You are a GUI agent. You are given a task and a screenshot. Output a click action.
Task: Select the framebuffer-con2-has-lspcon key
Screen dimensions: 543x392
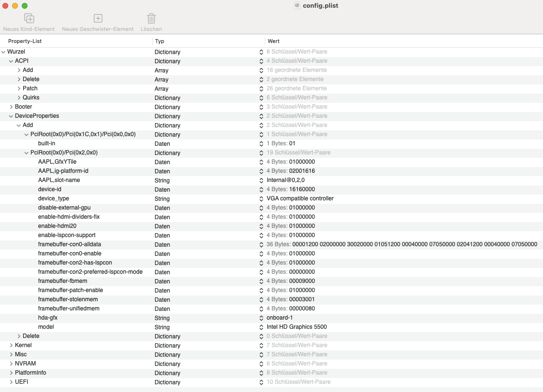pos(75,263)
